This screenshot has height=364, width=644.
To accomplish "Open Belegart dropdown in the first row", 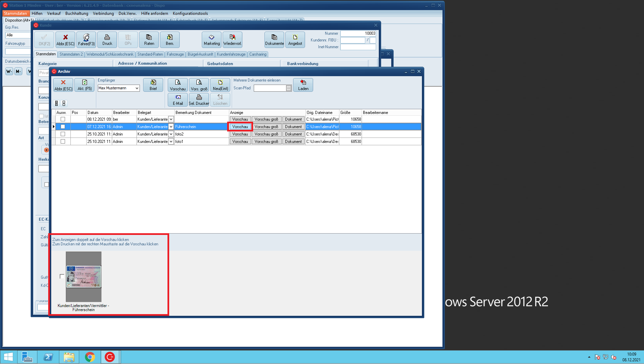I will point(171,119).
